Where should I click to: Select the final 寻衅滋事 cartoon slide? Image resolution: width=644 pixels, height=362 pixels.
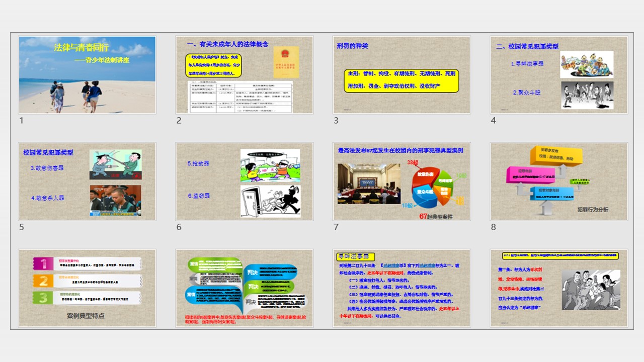point(558,288)
